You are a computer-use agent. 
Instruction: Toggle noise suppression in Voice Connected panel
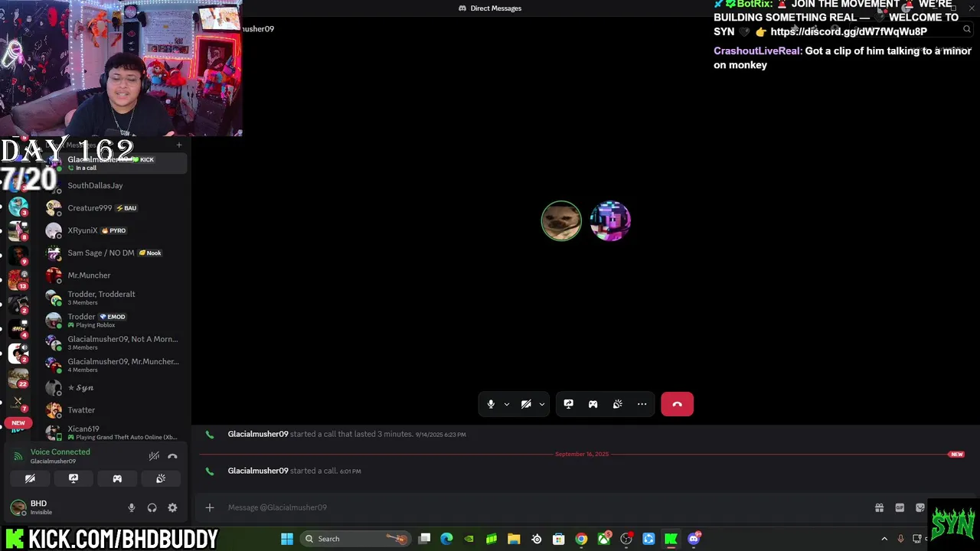154,456
